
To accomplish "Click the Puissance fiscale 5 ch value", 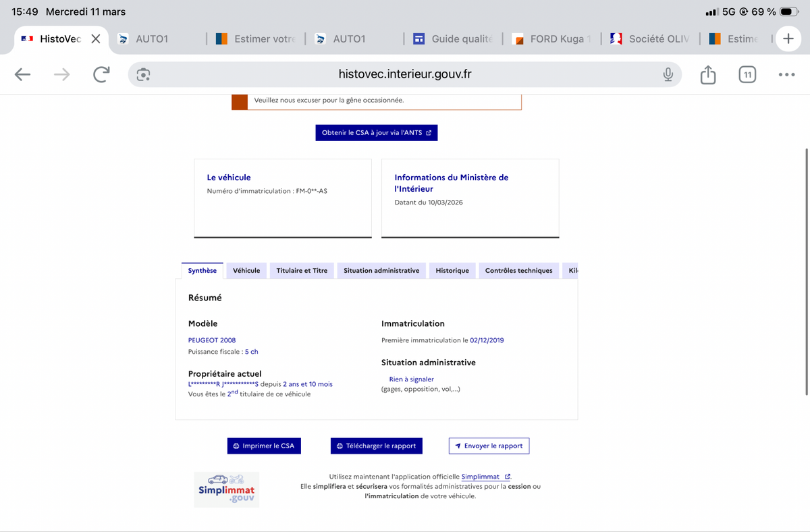I will click(251, 352).
